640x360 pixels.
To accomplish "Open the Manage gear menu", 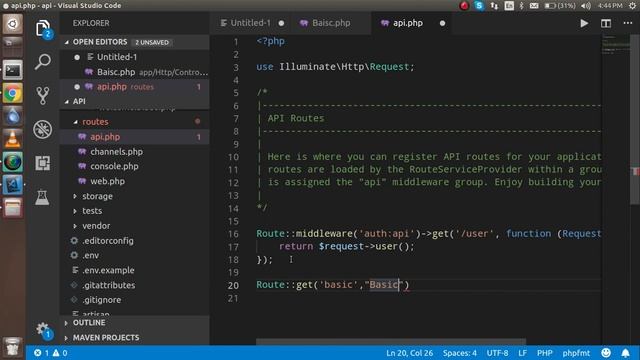I will coord(42,330).
